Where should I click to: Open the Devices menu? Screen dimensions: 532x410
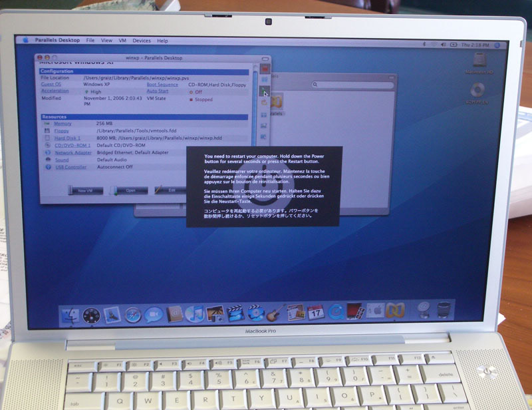point(142,41)
